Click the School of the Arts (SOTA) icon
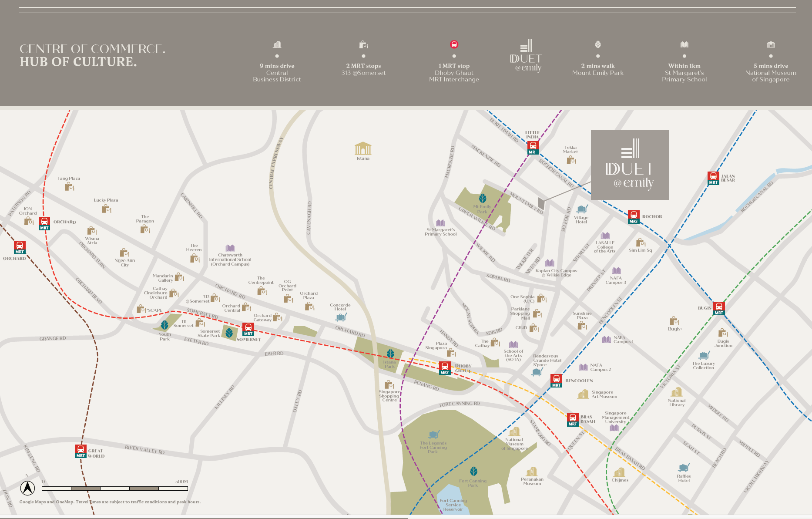The image size is (812, 519). pyautogui.click(x=513, y=344)
